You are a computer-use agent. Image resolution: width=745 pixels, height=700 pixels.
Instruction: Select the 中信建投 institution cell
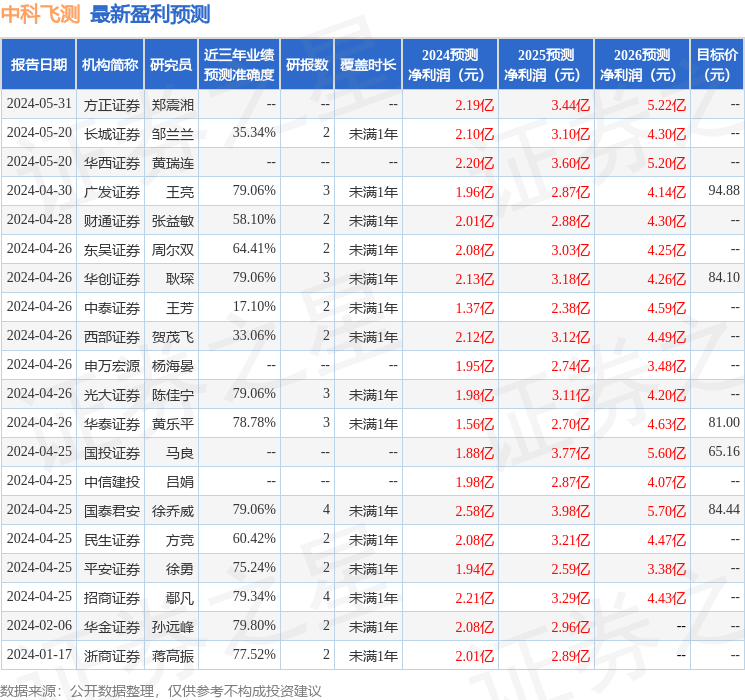[x=112, y=482]
